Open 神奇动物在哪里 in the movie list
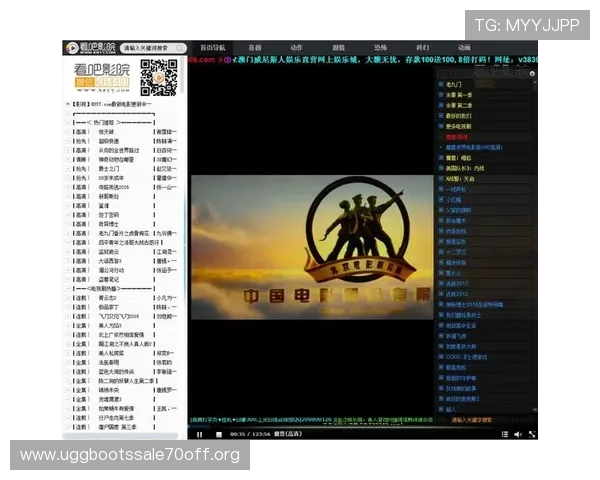The height and width of the screenshot is (480, 600). click(x=116, y=160)
